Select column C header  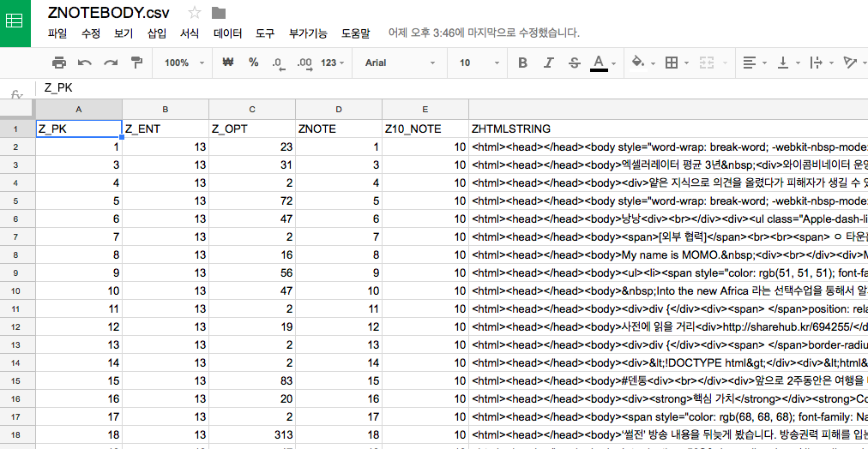(252, 110)
